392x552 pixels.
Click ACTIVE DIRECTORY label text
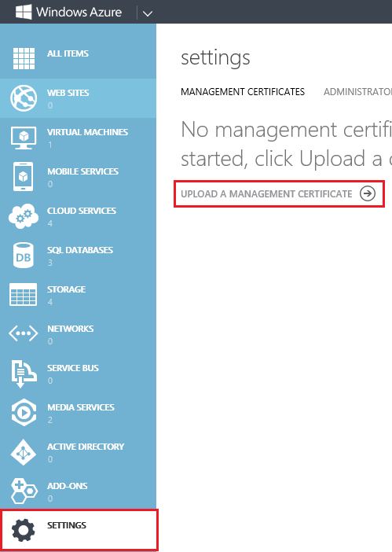[x=86, y=447]
